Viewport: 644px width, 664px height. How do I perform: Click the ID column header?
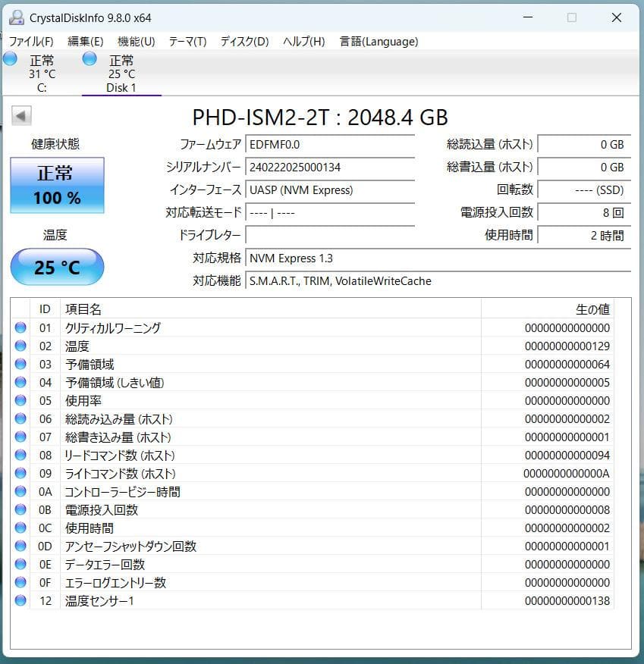[x=45, y=309]
